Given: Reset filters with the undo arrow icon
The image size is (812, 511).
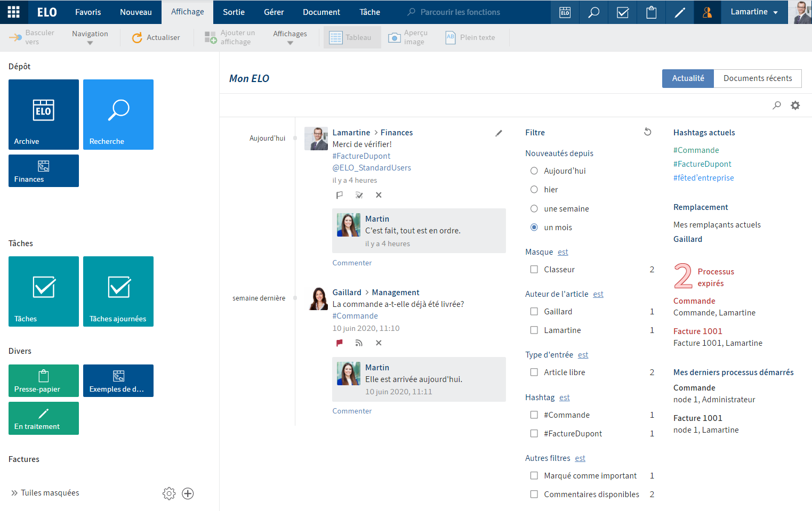Looking at the screenshot, I should [647, 132].
